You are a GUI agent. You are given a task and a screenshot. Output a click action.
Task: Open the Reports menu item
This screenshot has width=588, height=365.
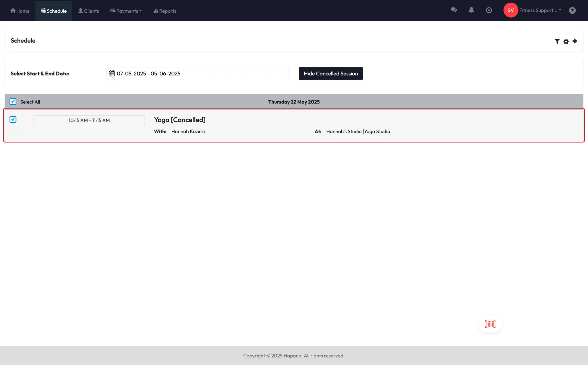click(x=165, y=11)
